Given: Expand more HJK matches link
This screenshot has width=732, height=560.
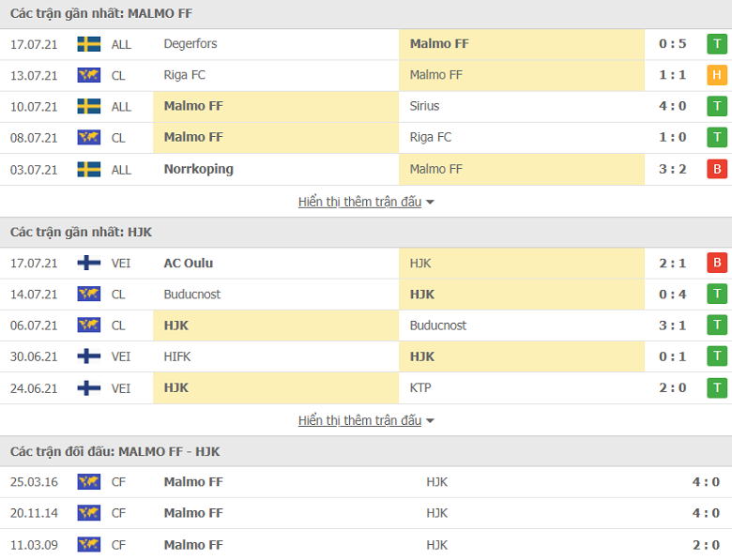Looking at the screenshot, I should tap(360, 420).
